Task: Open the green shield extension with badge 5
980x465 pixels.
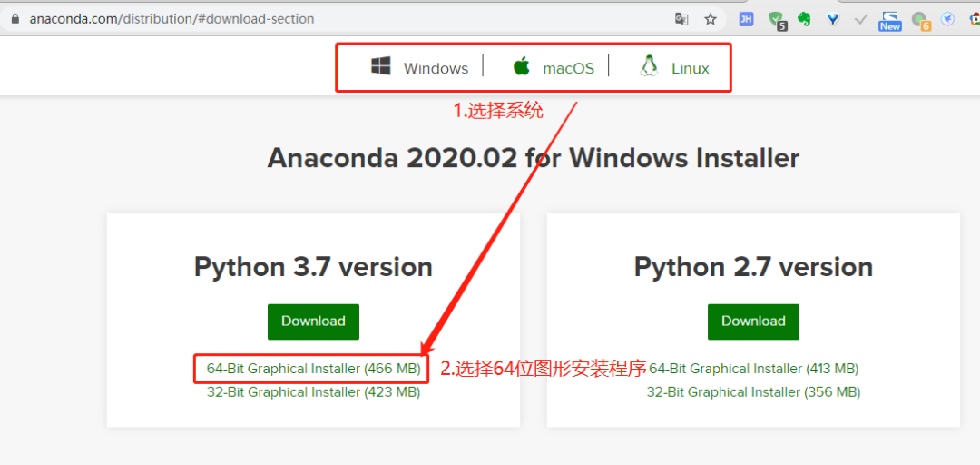Action: 777,21
